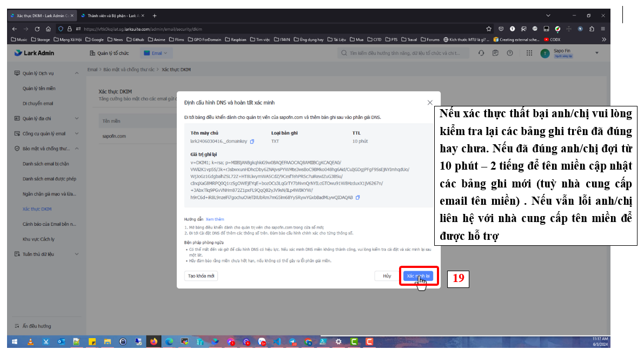Open Khu vực Cách ly item
This screenshot has height=356, width=644.
point(38,239)
